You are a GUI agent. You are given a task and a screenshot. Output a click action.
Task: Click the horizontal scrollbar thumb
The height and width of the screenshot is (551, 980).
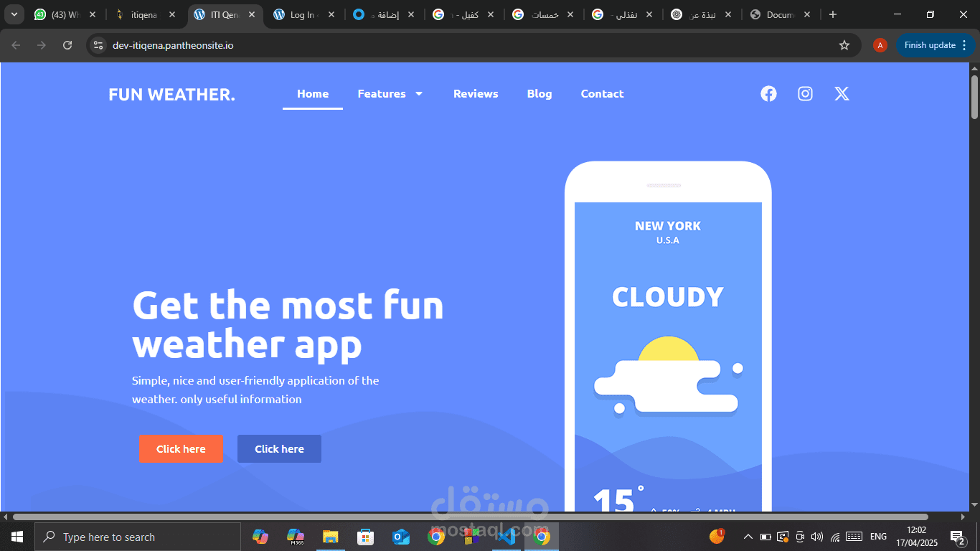point(471,517)
